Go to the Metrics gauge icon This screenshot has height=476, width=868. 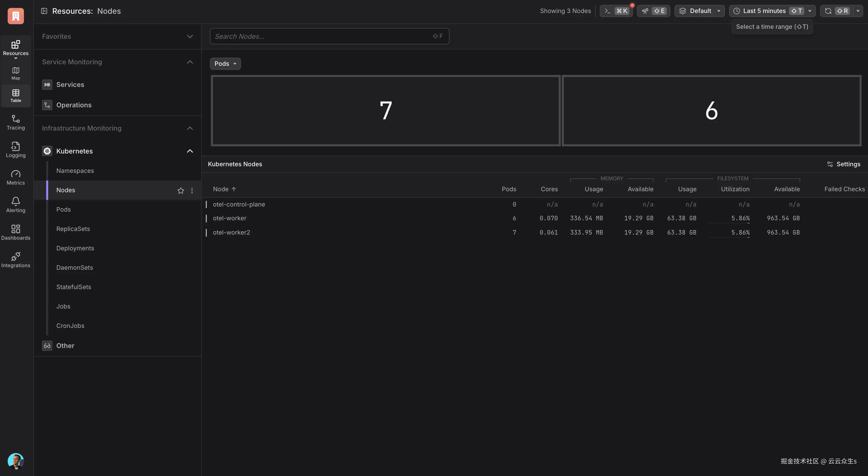[16, 174]
